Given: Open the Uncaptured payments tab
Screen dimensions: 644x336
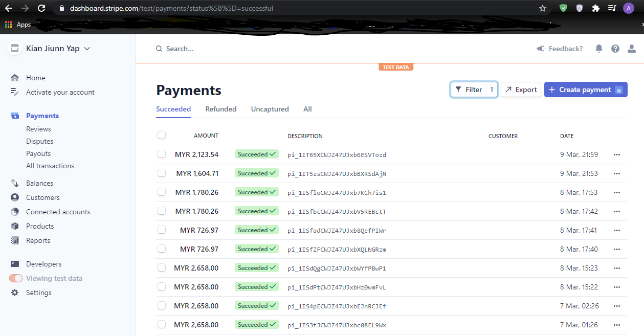Looking at the screenshot, I should (x=270, y=109).
